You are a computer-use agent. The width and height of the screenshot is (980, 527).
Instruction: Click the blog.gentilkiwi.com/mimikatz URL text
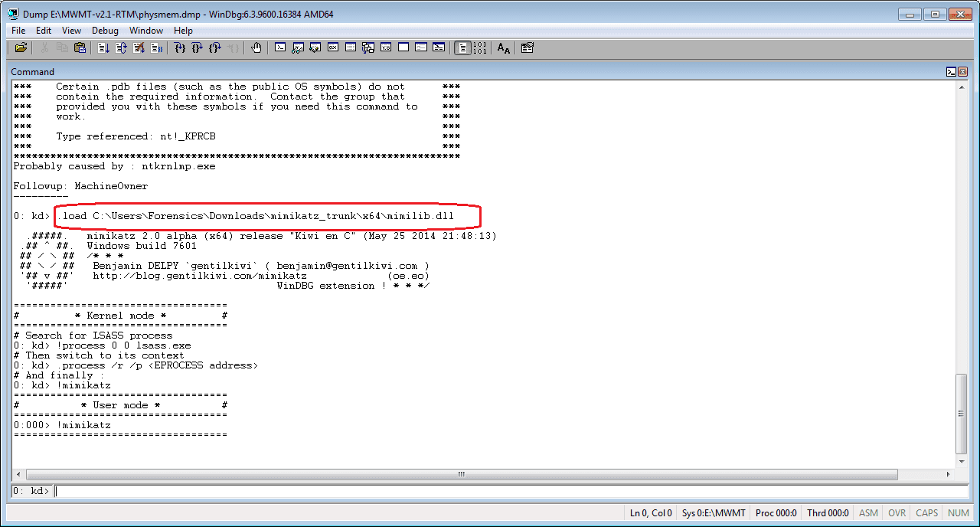pos(200,276)
